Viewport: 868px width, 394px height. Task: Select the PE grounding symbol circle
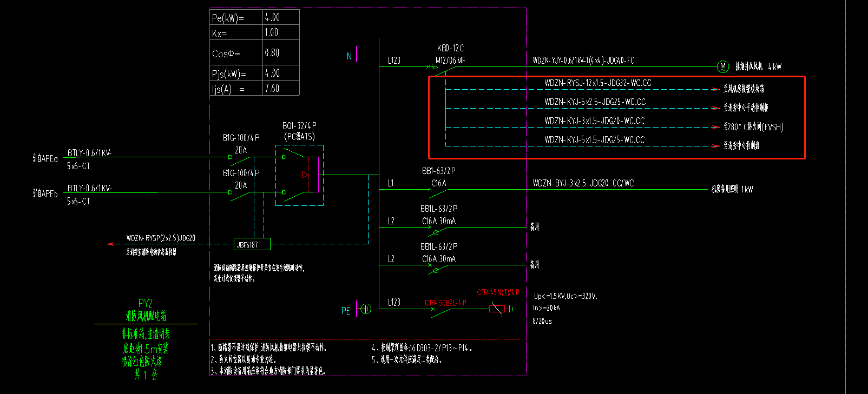click(x=366, y=309)
